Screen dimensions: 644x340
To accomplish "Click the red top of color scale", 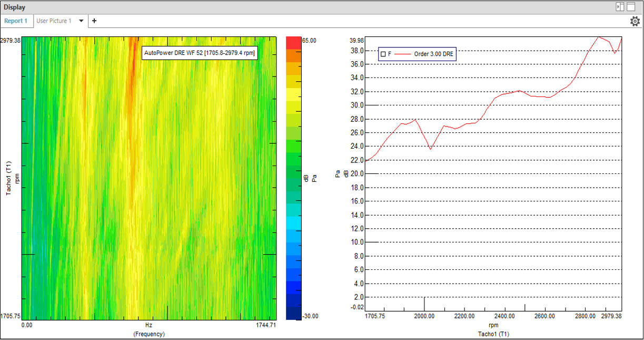I will tap(293, 43).
